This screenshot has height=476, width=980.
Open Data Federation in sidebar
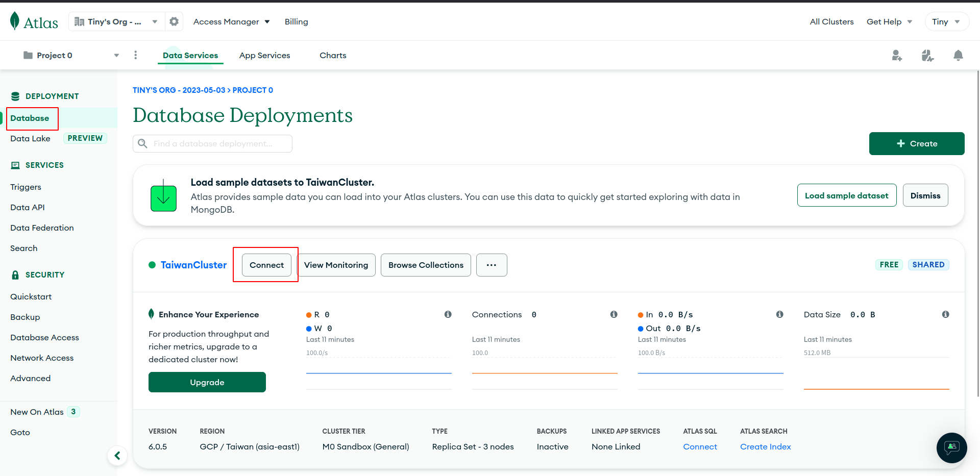tap(42, 228)
